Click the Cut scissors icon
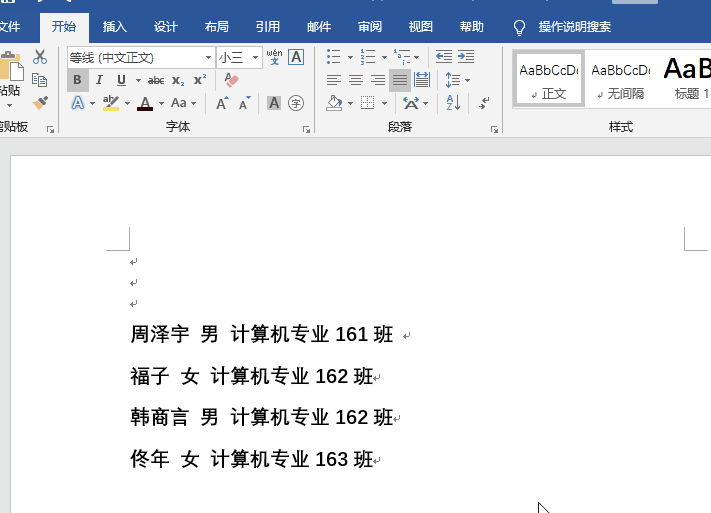This screenshot has width=711, height=513. (x=40, y=57)
